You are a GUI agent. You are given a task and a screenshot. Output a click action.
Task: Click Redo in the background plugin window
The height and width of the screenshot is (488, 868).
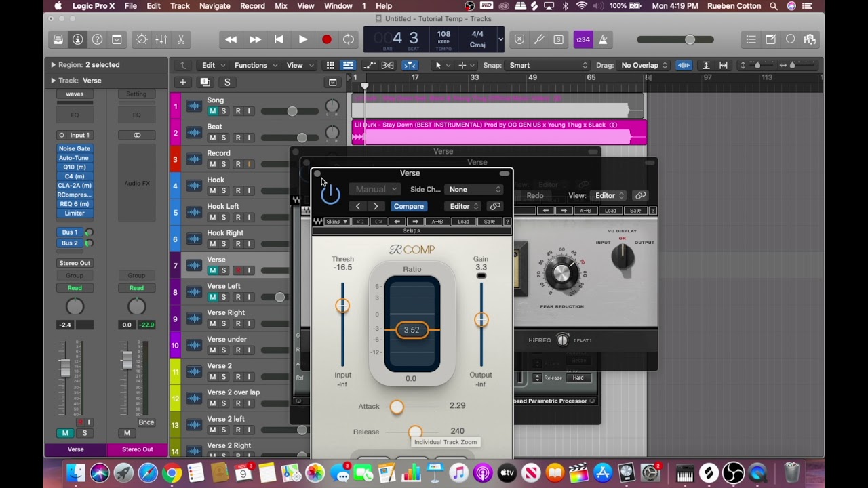(x=535, y=195)
